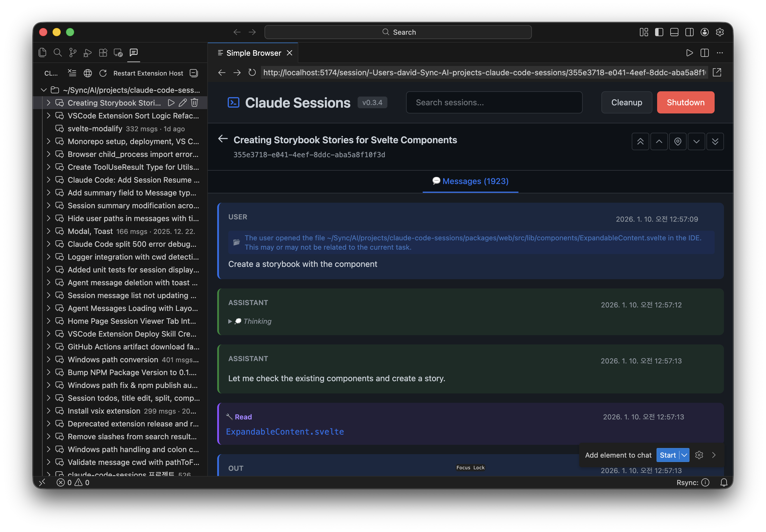
Task: Click the reload icon next to Restart Extension Host
Action: (x=103, y=73)
